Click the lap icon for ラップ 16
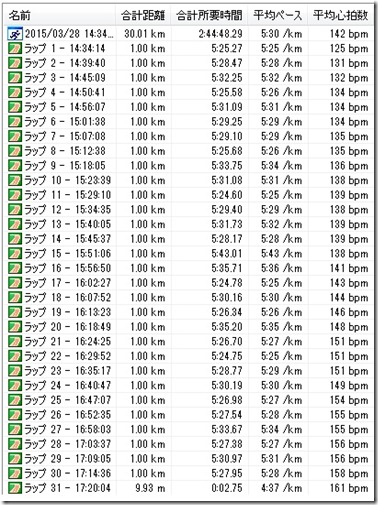The width and height of the screenshot is (378, 505). point(15,269)
